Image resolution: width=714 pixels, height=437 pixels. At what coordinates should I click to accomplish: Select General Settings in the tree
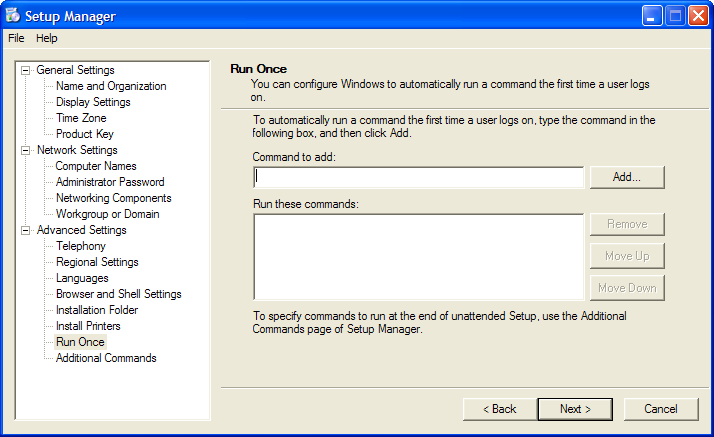[75, 70]
